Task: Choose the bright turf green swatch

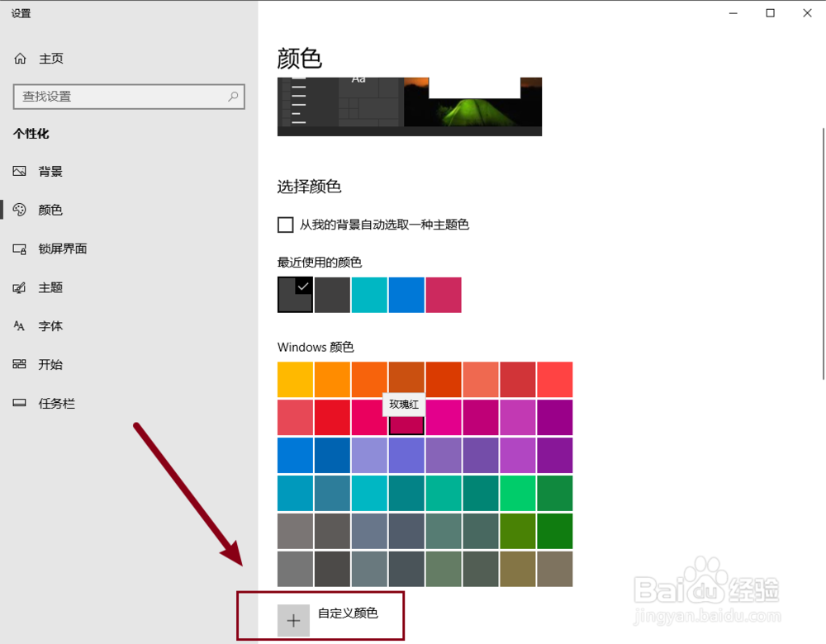Action: pyautogui.click(x=518, y=493)
